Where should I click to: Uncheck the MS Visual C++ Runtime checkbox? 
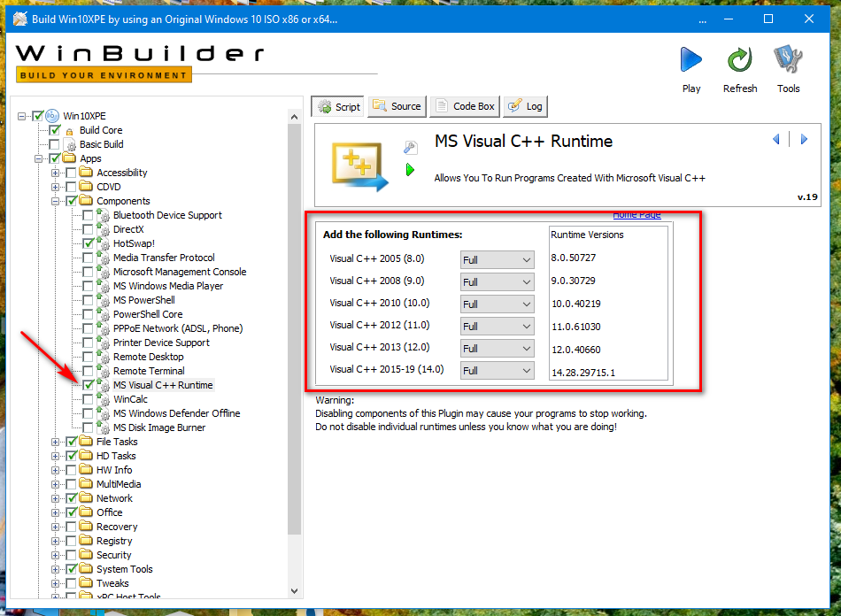click(89, 385)
